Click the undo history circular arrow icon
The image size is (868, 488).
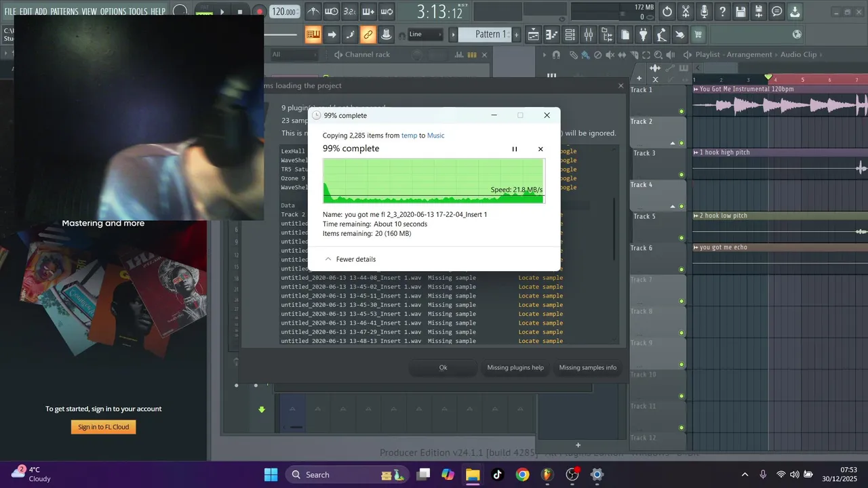(x=668, y=12)
